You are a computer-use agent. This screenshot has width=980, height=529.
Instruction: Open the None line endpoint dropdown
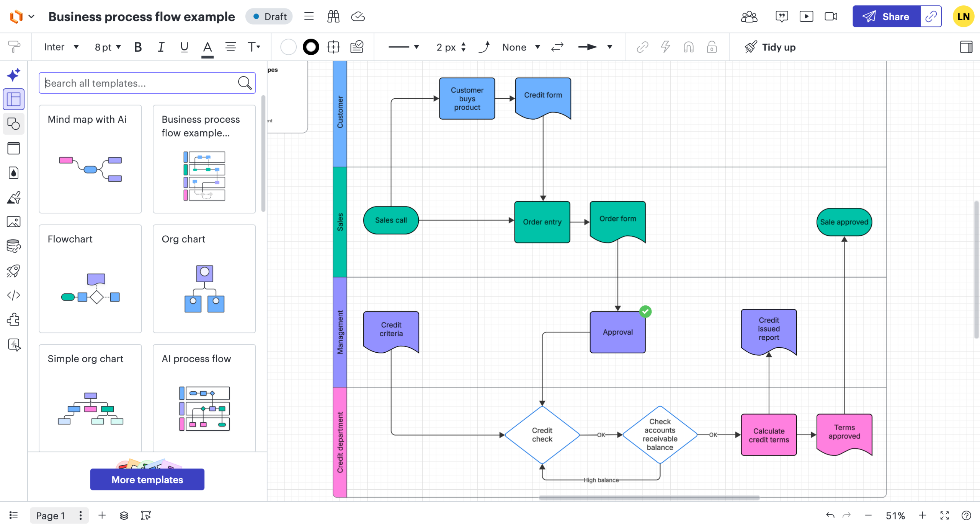coord(521,47)
